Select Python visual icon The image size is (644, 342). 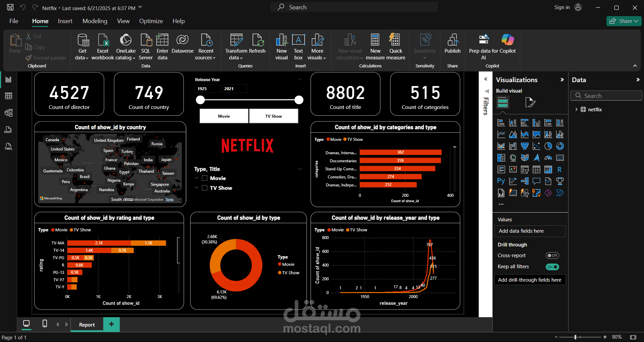pos(501,181)
